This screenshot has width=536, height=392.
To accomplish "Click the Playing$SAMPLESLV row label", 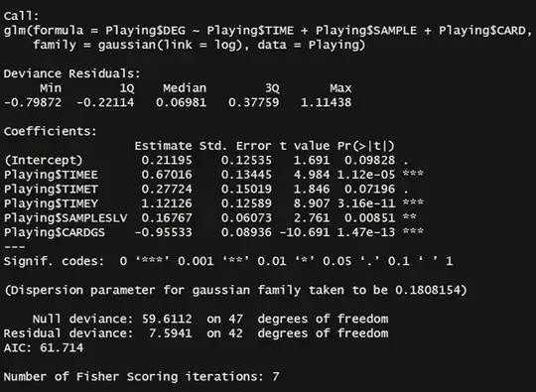I will 66,218.
